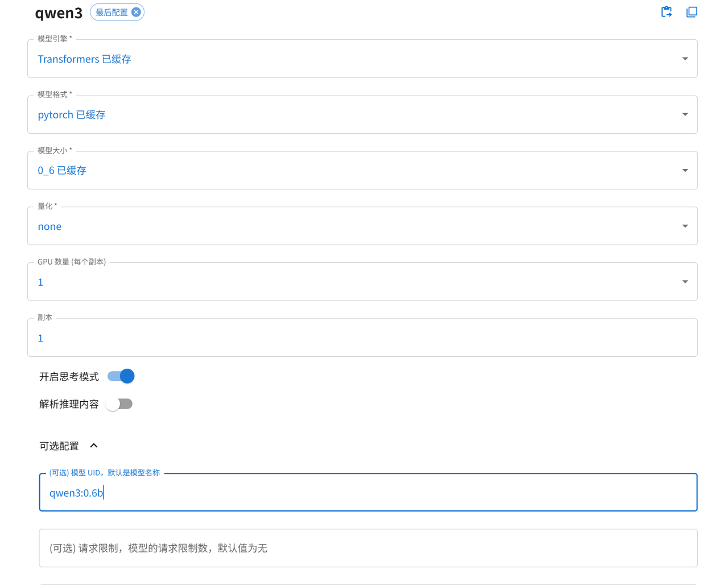728x585 pixels.
Task: Enable the 解析推理内容 toggle
Action: click(x=120, y=403)
